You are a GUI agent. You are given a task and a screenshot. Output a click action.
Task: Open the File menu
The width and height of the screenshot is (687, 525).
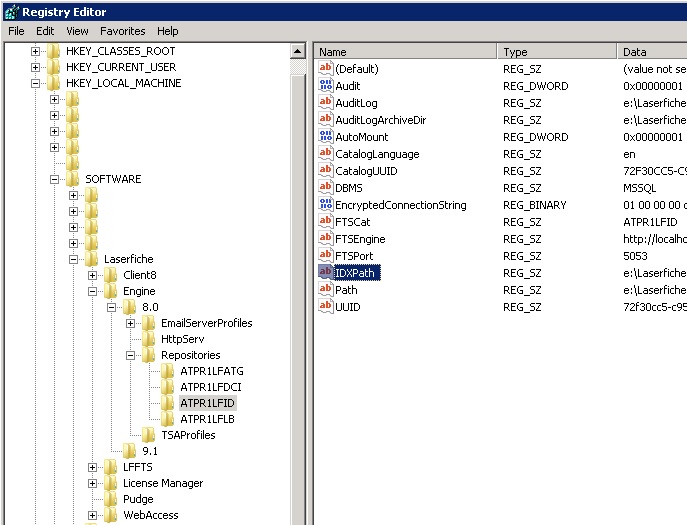16,31
